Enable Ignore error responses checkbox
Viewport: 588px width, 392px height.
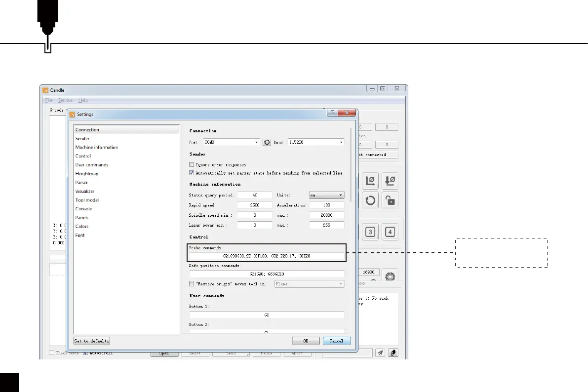[x=192, y=164]
